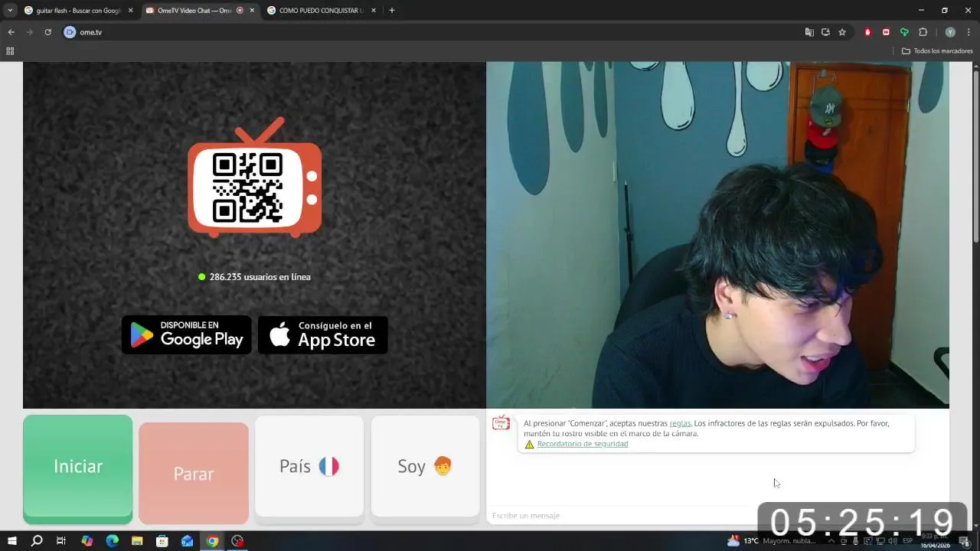Open Task View on taskbar
This screenshot has height=551, width=980.
(61, 541)
